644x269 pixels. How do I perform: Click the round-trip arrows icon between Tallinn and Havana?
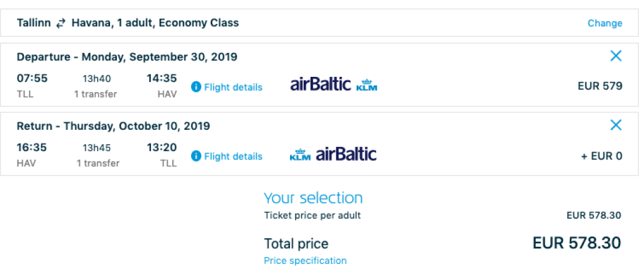(61, 23)
